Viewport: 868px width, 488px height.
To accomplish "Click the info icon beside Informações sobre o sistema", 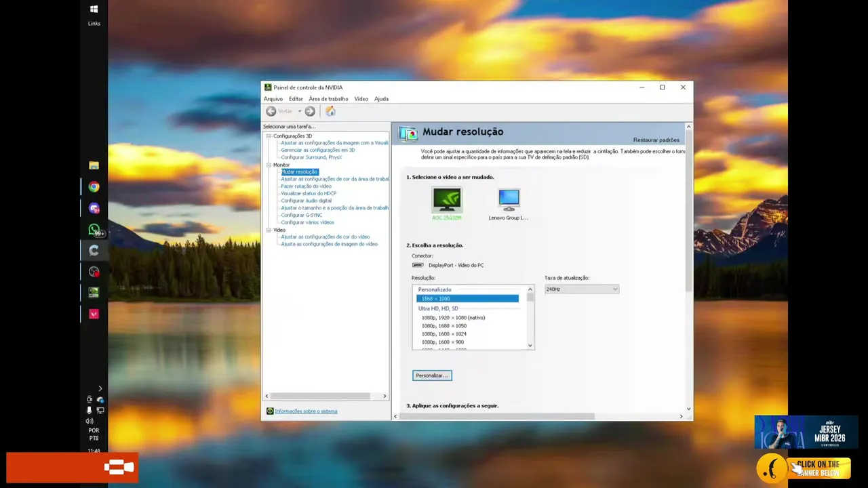I will (x=270, y=411).
